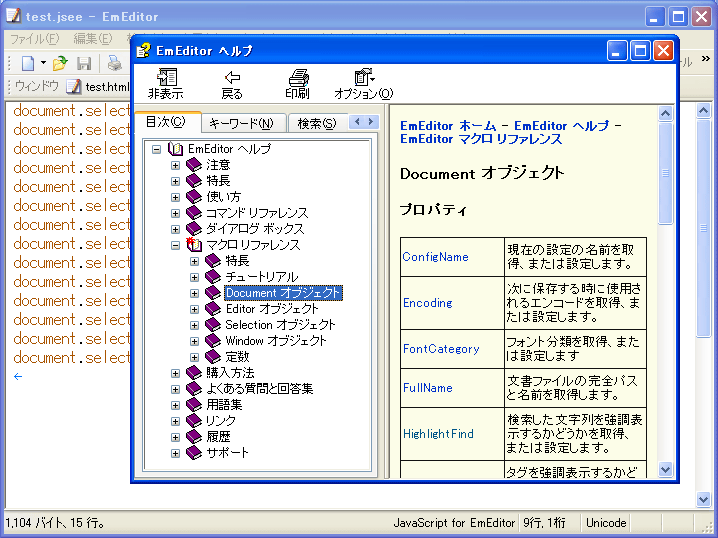The height and width of the screenshot is (538, 718).
Task: Click the book icon next to サポート
Action: coord(194,453)
